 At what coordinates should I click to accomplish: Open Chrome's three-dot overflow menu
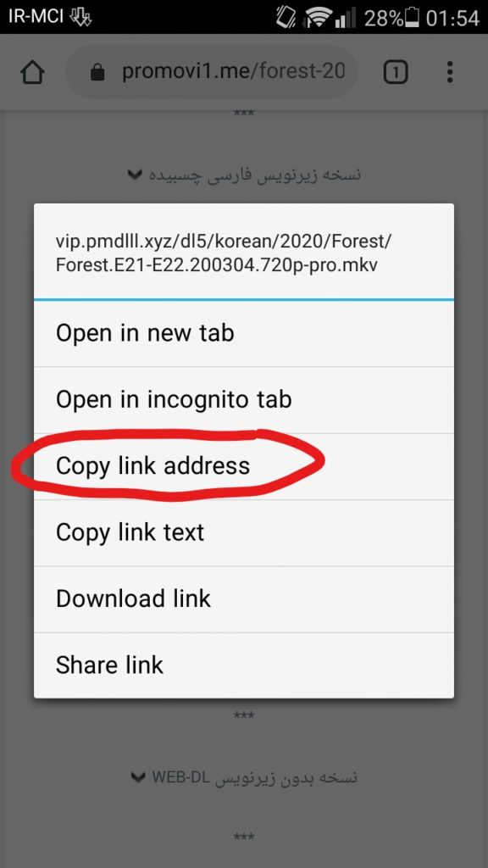click(450, 72)
